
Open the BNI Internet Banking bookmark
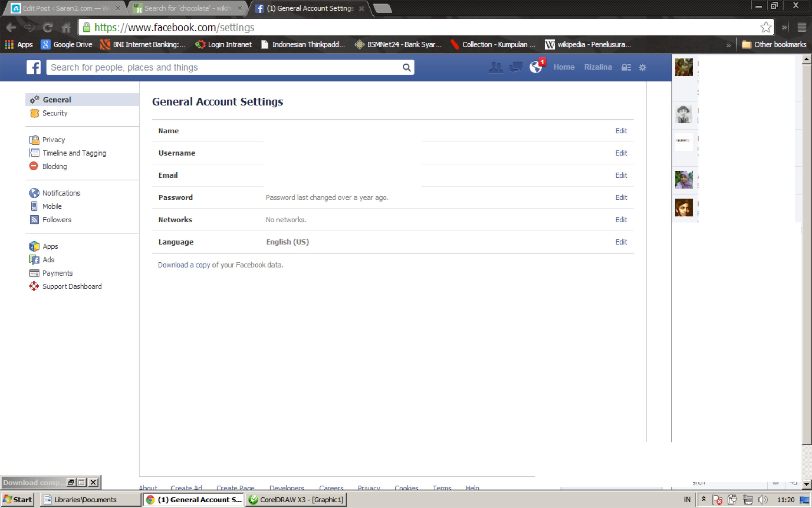[143, 44]
